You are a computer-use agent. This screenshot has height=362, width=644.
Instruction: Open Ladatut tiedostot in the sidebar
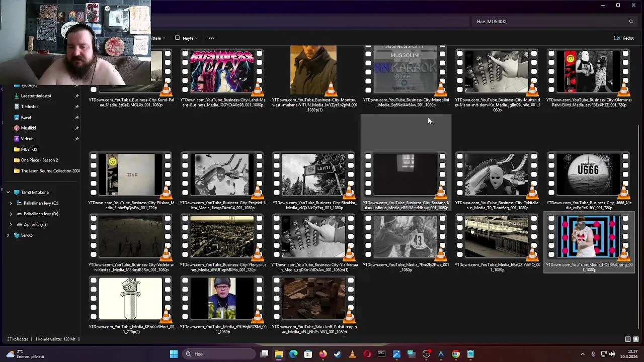pos(36,96)
